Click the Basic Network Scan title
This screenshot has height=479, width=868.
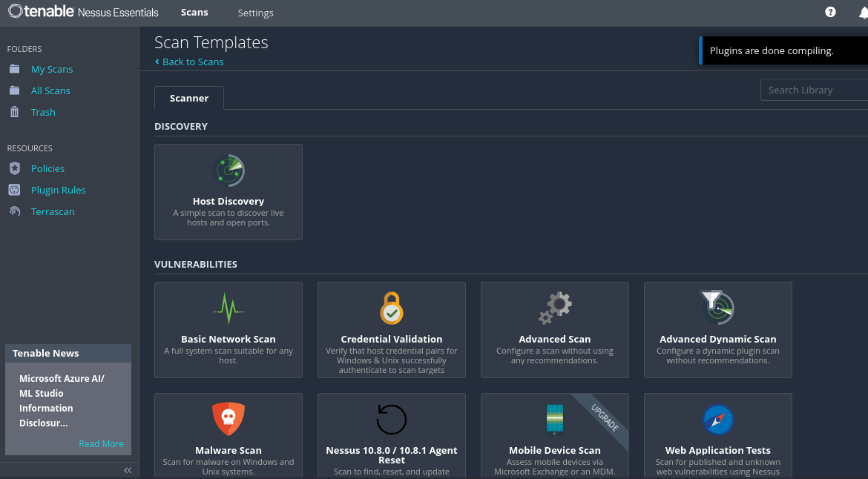coord(228,339)
